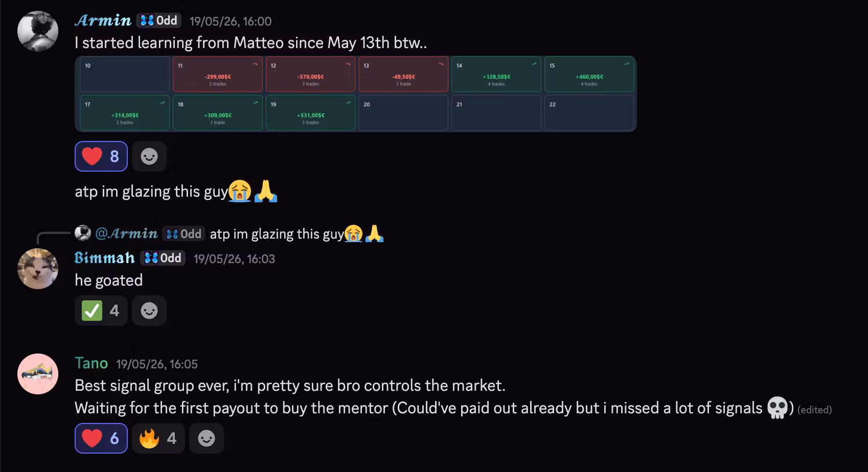The image size is (868, 472).
Task: Add reaction under Armin's calendar image
Action: coord(149,156)
